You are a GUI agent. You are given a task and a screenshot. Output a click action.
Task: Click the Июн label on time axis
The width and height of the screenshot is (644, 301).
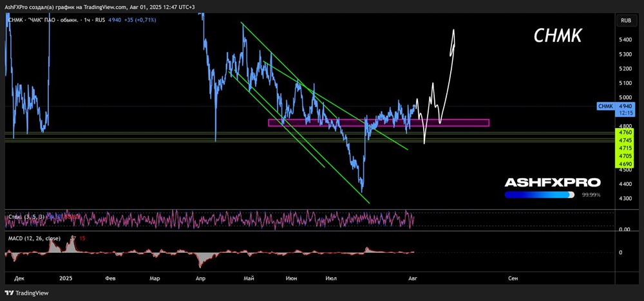pyautogui.click(x=291, y=278)
